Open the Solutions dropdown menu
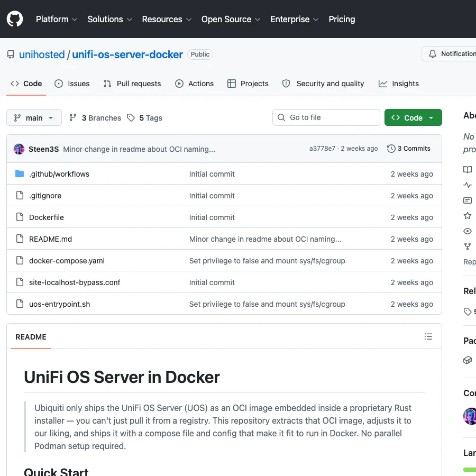This screenshot has height=476, width=476. 109,19
